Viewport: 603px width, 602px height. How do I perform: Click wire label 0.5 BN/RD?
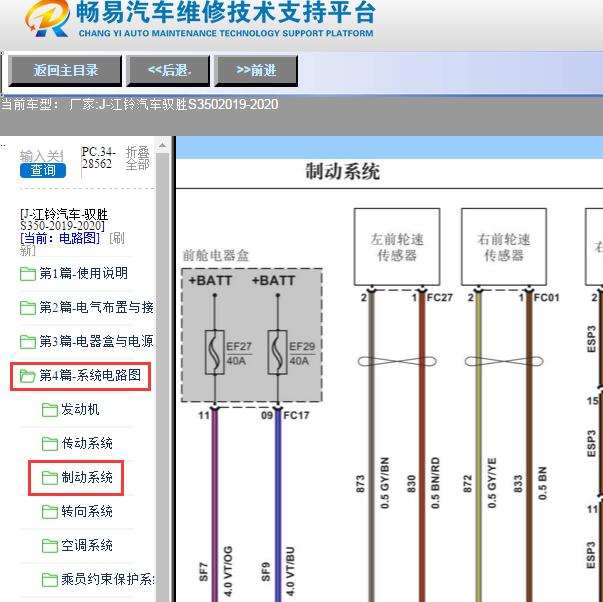[x=435, y=483]
